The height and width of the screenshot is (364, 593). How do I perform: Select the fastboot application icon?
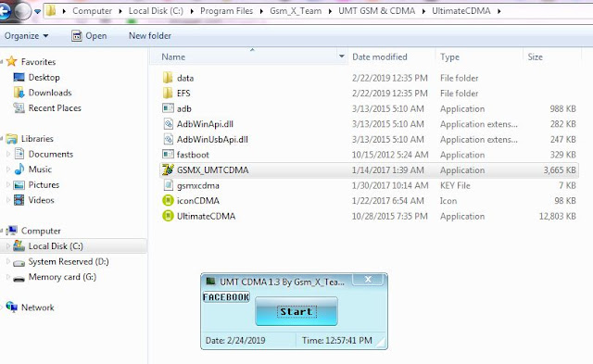(168, 155)
